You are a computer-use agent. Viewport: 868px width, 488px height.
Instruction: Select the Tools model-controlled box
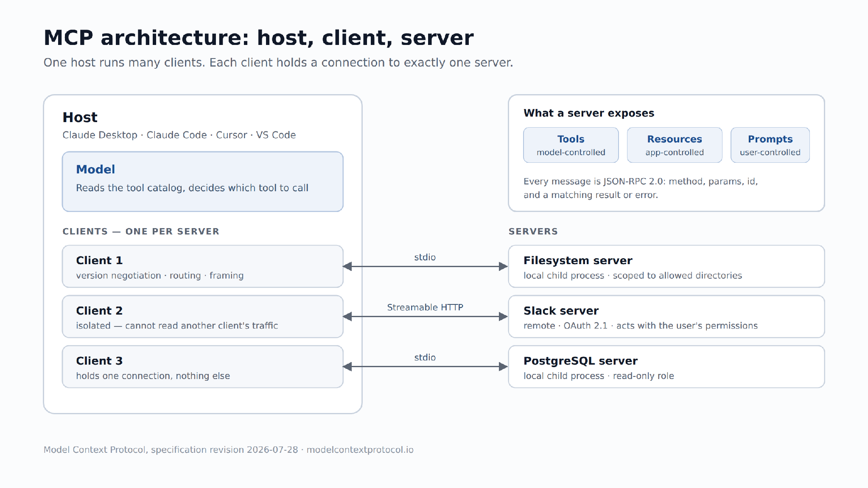(571, 145)
